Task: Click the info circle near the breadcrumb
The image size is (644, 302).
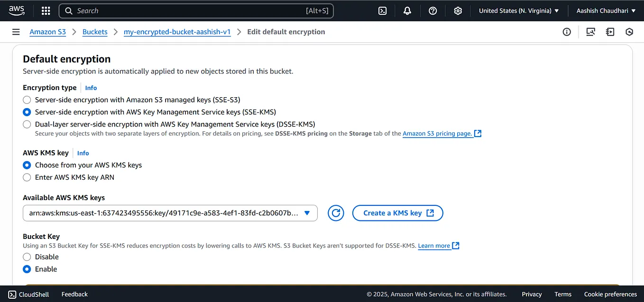Action: (567, 32)
